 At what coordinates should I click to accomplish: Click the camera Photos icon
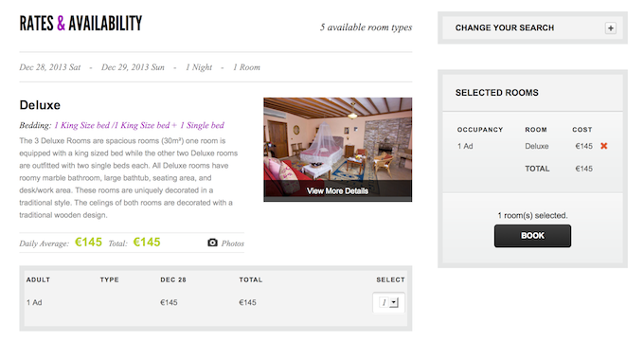click(212, 243)
